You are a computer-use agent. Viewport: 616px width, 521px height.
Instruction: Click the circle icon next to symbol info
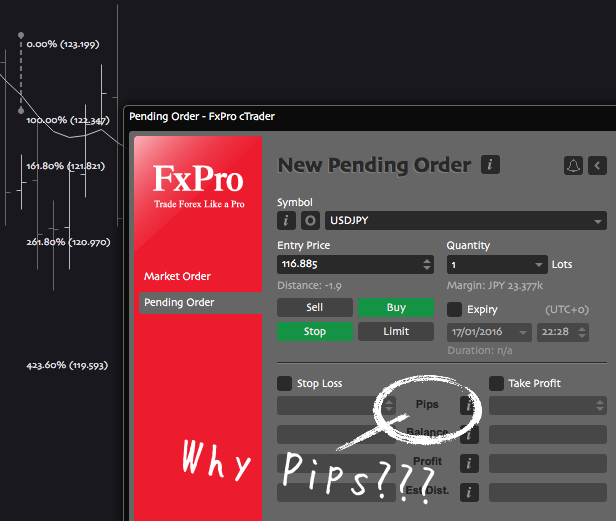point(310,220)
